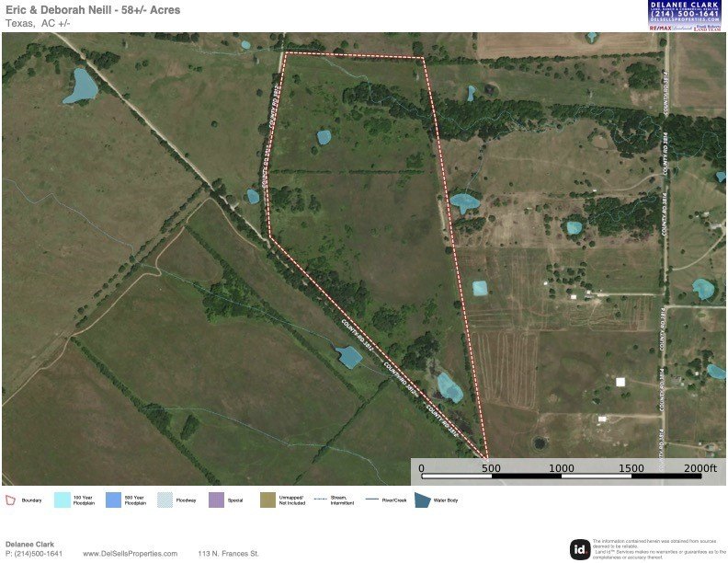728x563 pixels.
Task: Click the scale bar graphic
Action: point(562,477)
